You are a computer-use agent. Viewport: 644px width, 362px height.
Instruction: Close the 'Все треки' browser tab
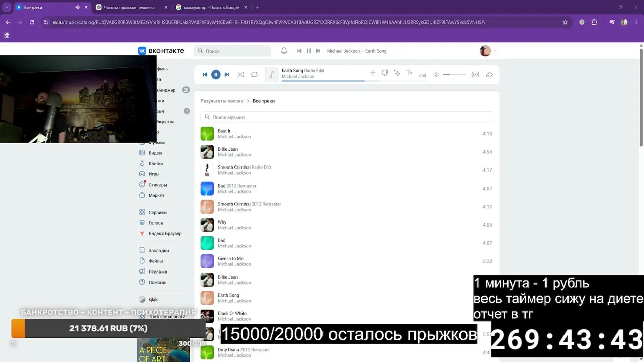(x=86, y=7)
